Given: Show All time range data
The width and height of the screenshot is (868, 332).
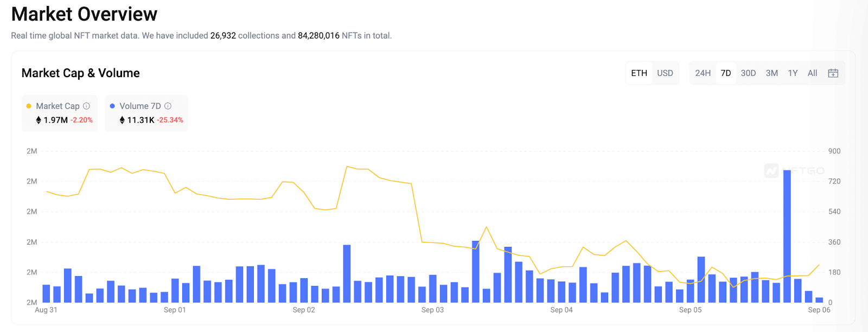Looking at the screenshot, I should pyautogui.click(x=812, y=73).
